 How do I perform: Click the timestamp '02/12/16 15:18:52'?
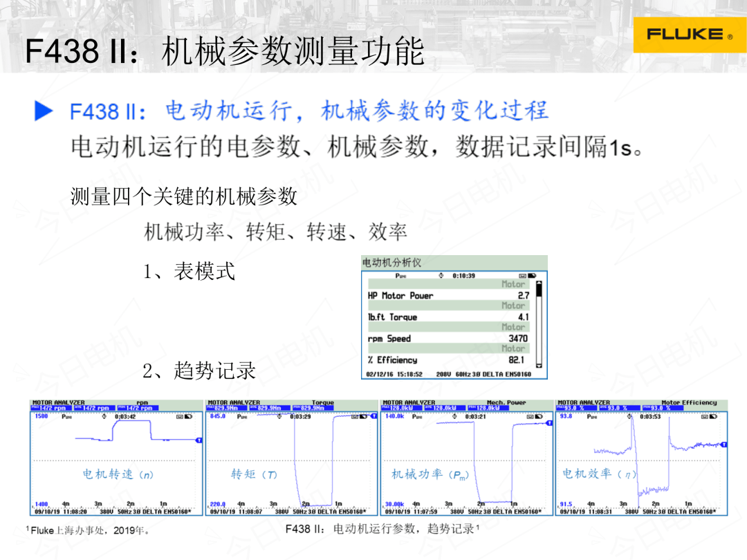pyautogui.click(x=394, y=374)
